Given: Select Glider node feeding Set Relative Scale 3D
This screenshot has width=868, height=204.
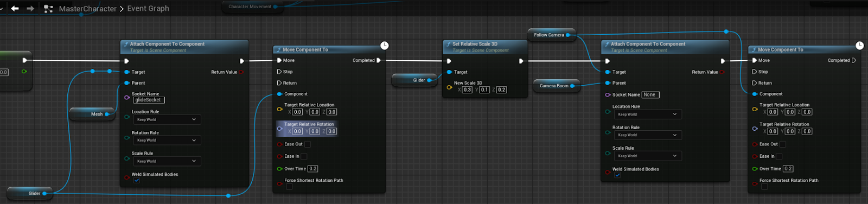Looking at the screenshot, I should [x=414, y=80].
